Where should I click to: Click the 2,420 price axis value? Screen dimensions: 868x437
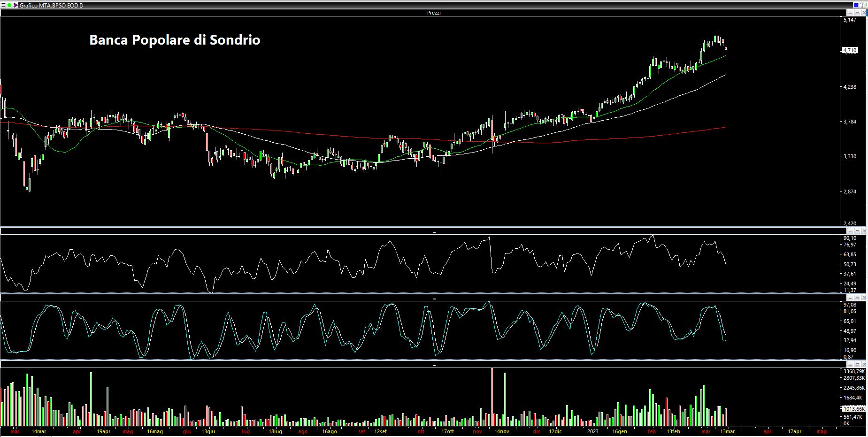coord(850,223)
